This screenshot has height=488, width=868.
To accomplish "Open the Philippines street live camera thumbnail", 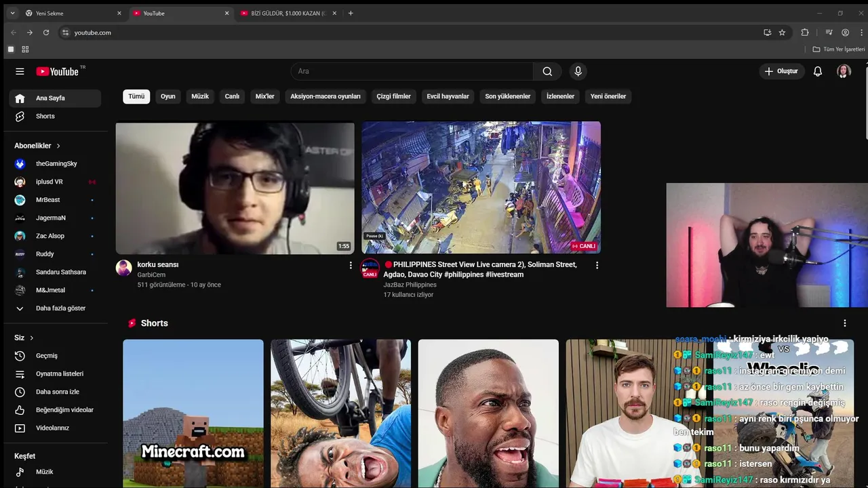I will (481, 188).
